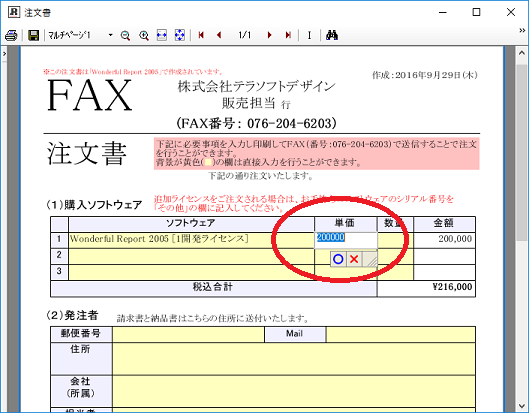Go to the previous page
The image size is (529, 413).
coord(219,35)
